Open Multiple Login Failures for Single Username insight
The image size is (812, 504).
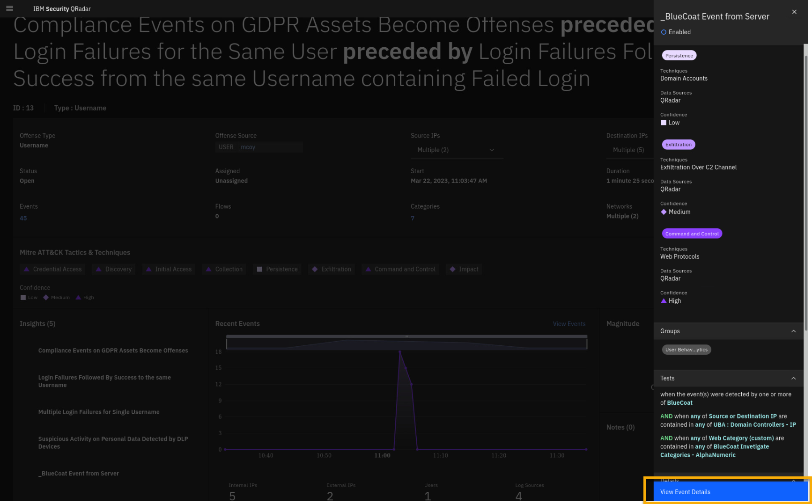pos(99,412)
